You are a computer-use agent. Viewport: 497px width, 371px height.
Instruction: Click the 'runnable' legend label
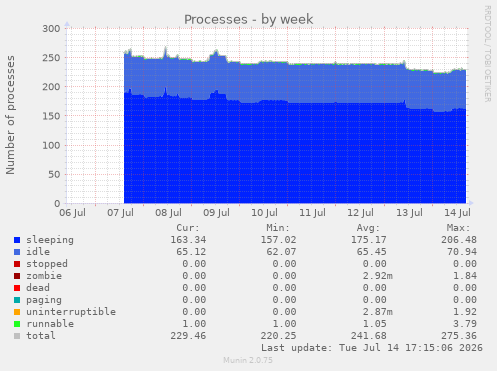pos(50,324)
